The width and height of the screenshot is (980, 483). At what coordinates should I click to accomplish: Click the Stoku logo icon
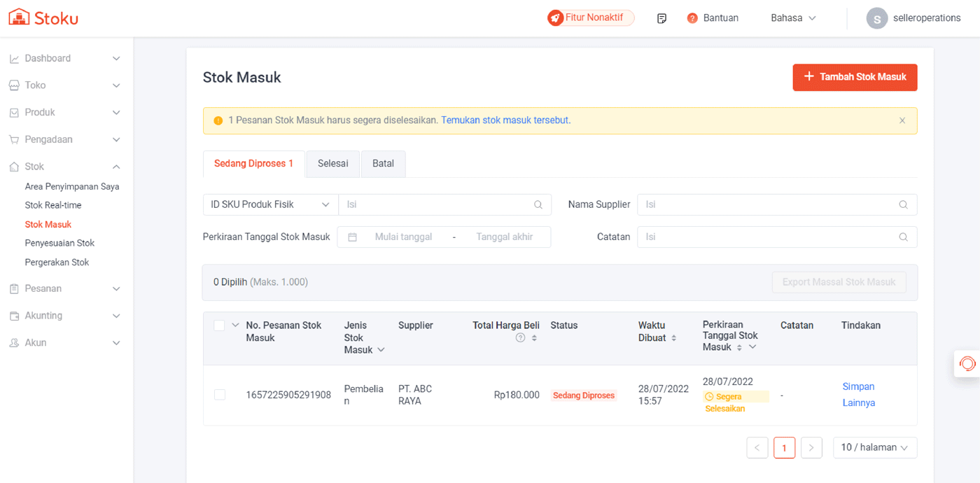click(x=19, y=17)
